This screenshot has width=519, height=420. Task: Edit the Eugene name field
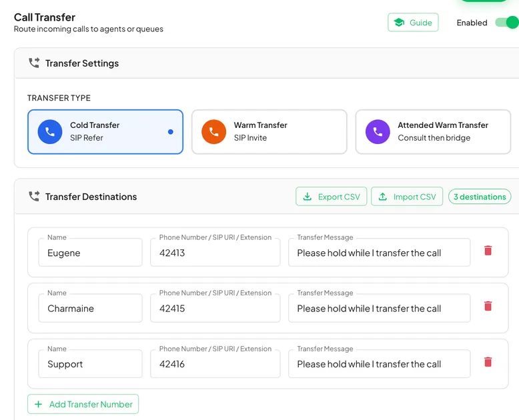point(90,252)
